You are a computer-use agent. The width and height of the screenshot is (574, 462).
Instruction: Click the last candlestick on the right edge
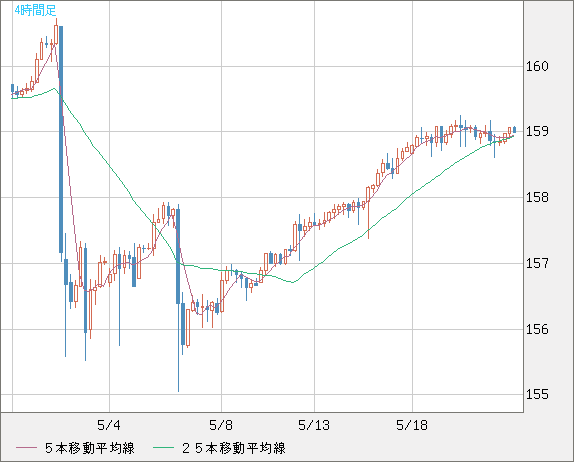point(515,129)
